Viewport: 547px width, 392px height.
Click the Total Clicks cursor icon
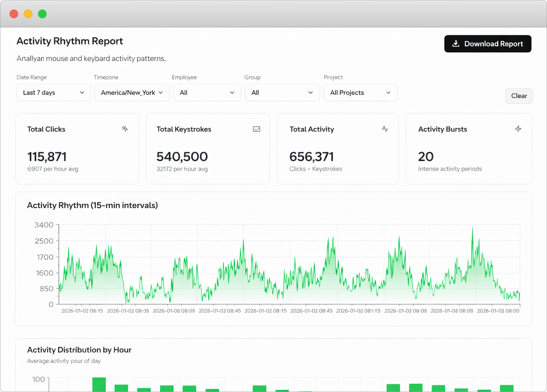(x=124, y=129)
